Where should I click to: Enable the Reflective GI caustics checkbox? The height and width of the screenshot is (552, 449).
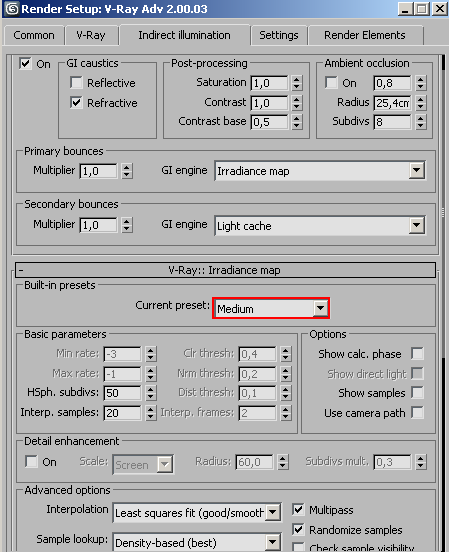tap(76, 83)
